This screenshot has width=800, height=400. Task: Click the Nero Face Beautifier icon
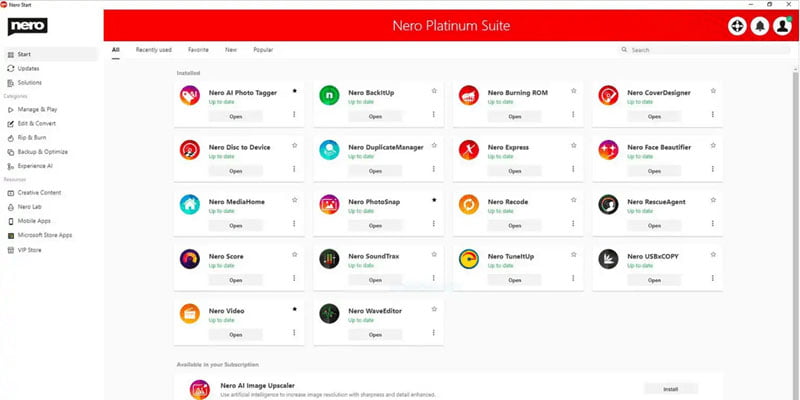click(608, 150)
